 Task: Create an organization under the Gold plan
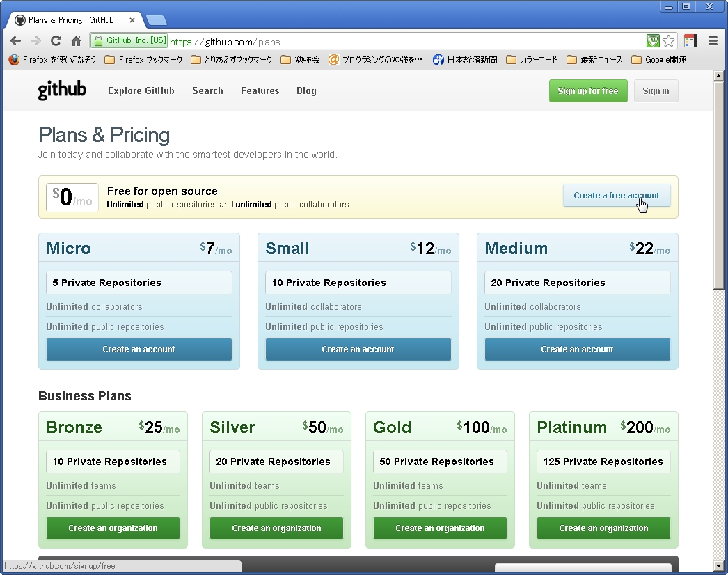tap(440, 528)
